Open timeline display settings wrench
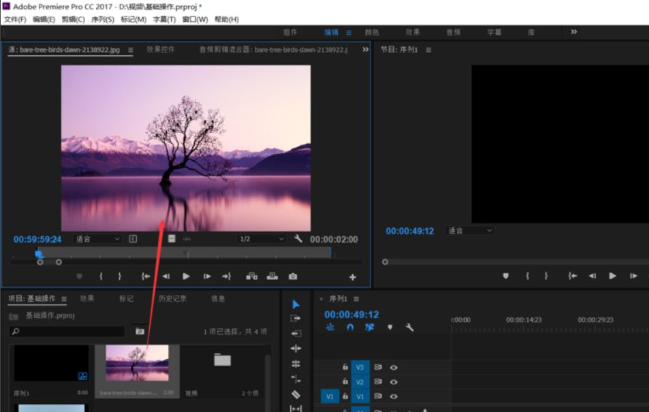 (x=409, y=328)
